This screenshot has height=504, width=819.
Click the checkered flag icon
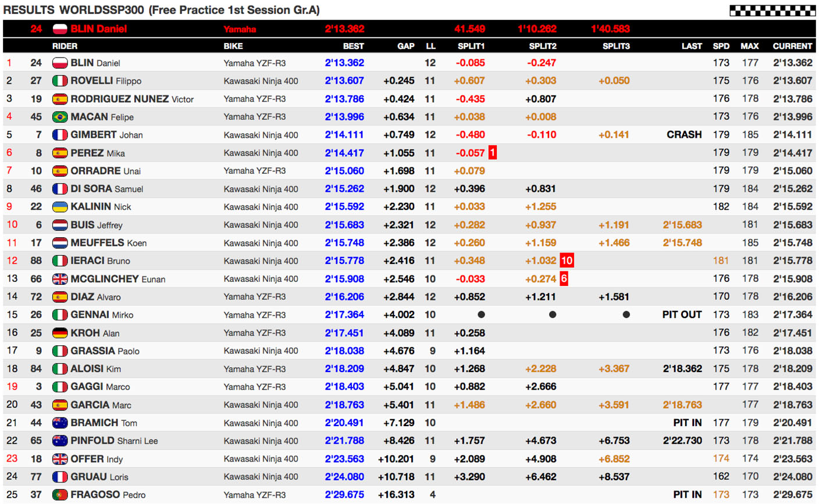click(772, 10)
